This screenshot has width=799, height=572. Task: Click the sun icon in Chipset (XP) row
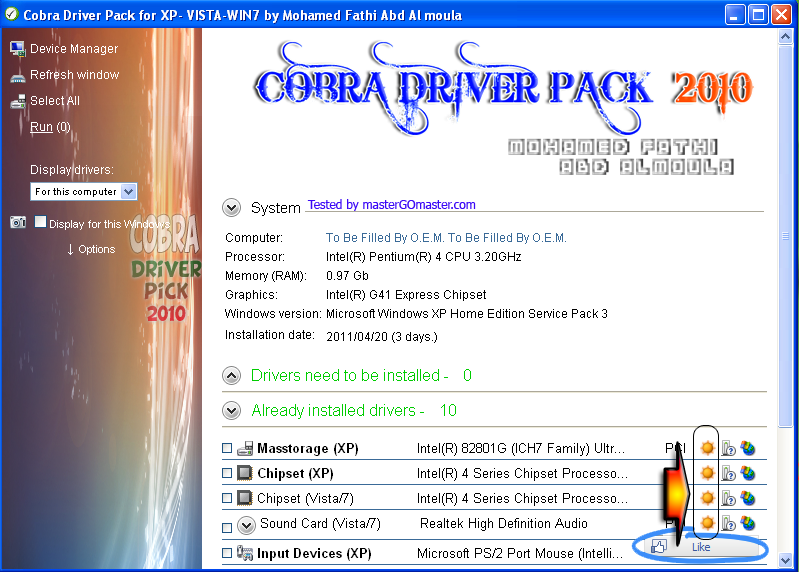707,473
